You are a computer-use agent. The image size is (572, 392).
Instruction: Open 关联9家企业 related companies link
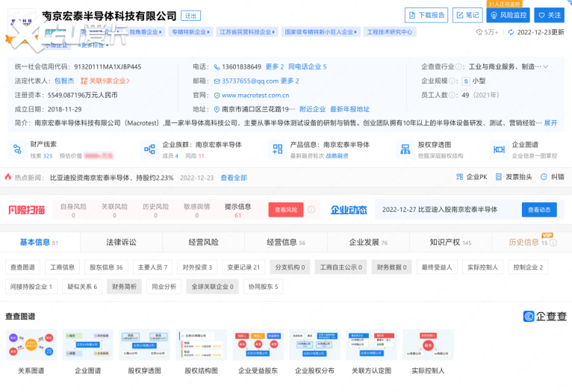point(105,81)
